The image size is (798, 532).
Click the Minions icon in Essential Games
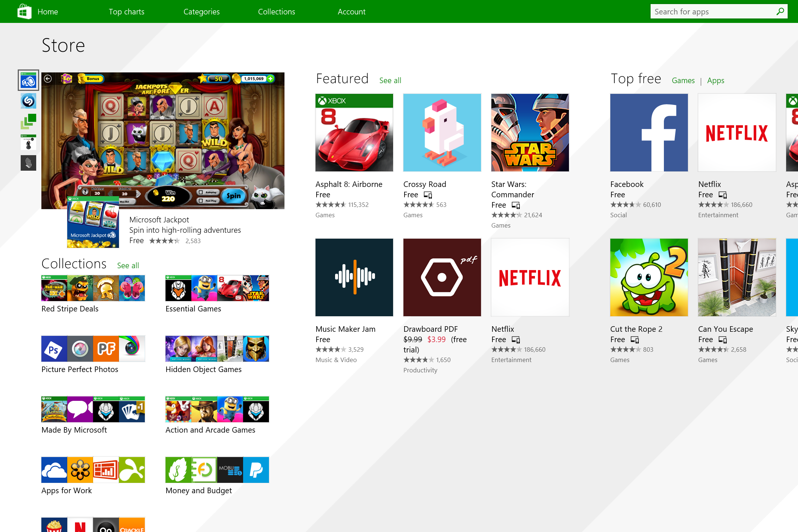point(204,288)
